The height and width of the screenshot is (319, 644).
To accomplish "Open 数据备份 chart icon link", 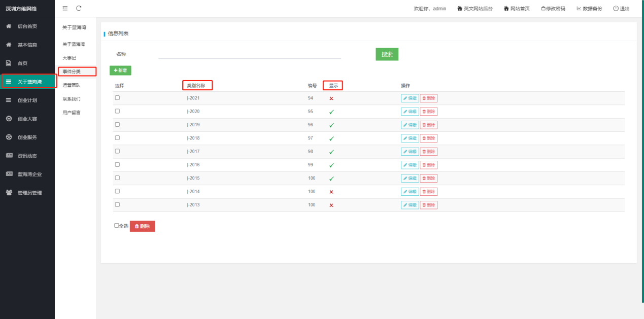I will coord(579,9).
